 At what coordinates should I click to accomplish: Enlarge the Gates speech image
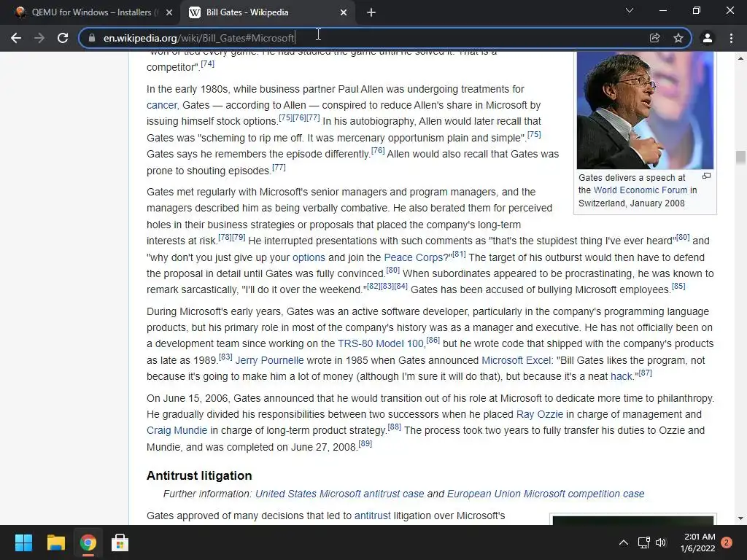(x=706, y=176)
